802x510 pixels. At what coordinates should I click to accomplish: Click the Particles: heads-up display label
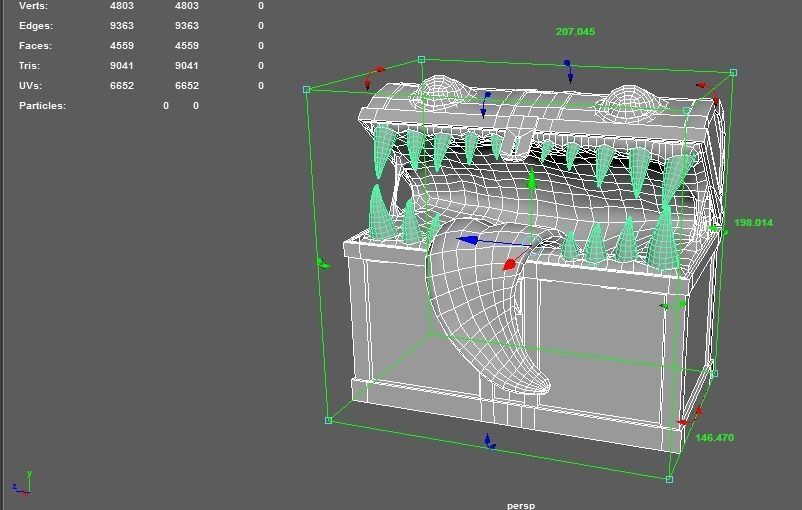click(42, 105)
